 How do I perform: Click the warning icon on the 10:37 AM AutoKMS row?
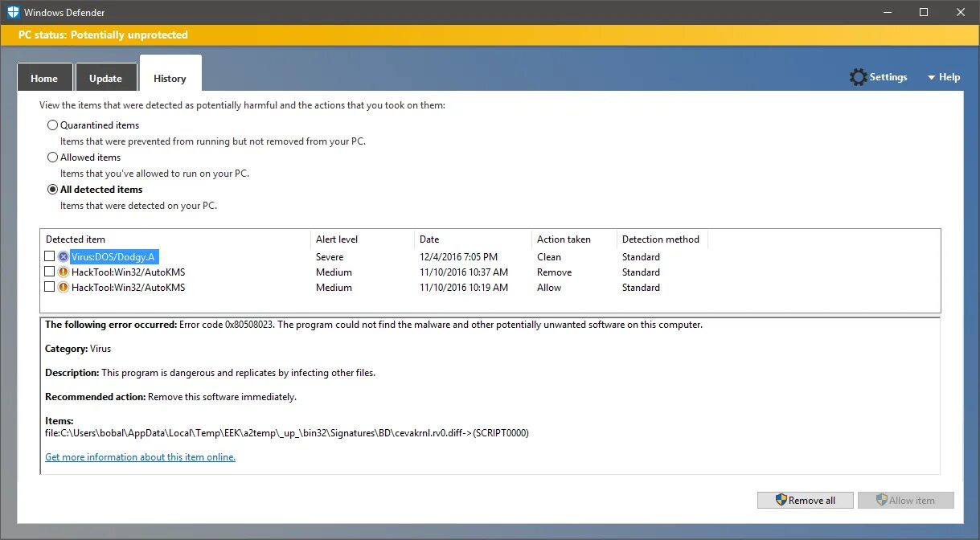[x=64, y=272]
